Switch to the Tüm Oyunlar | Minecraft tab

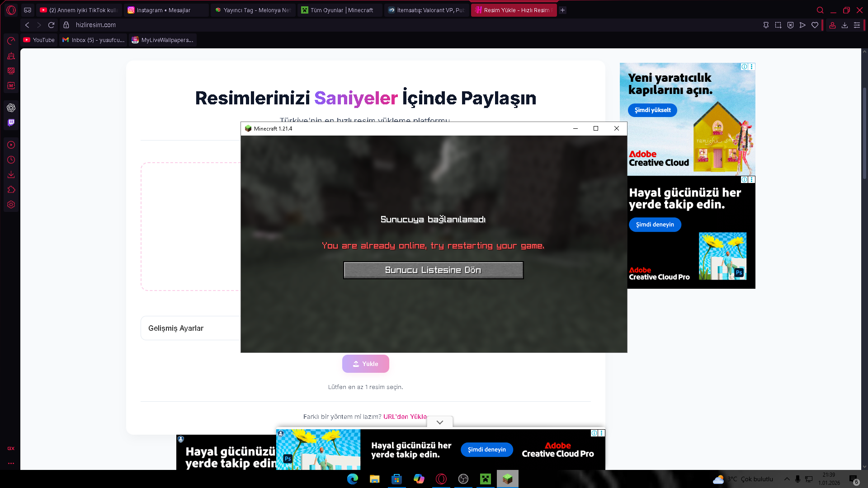[340, 10]
